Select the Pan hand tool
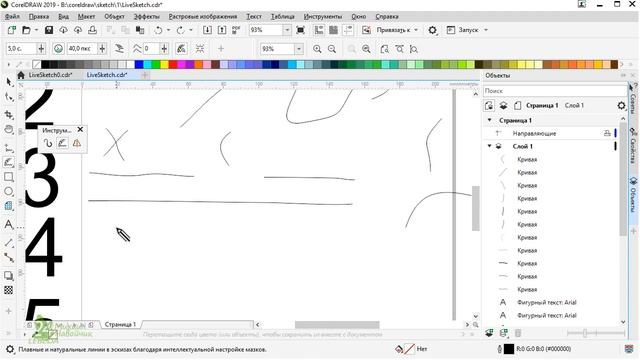The width and height of the screenshot is (640, 360). [x=9, y=129]
